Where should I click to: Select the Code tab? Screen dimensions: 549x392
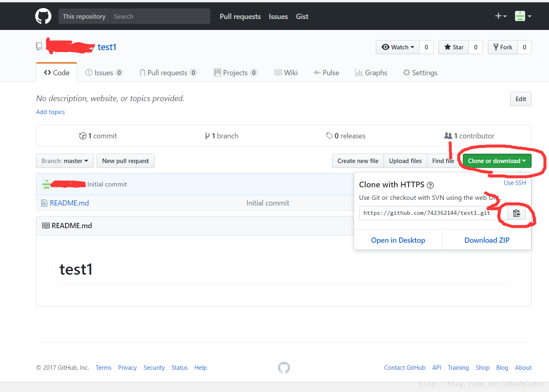point(57,72)
